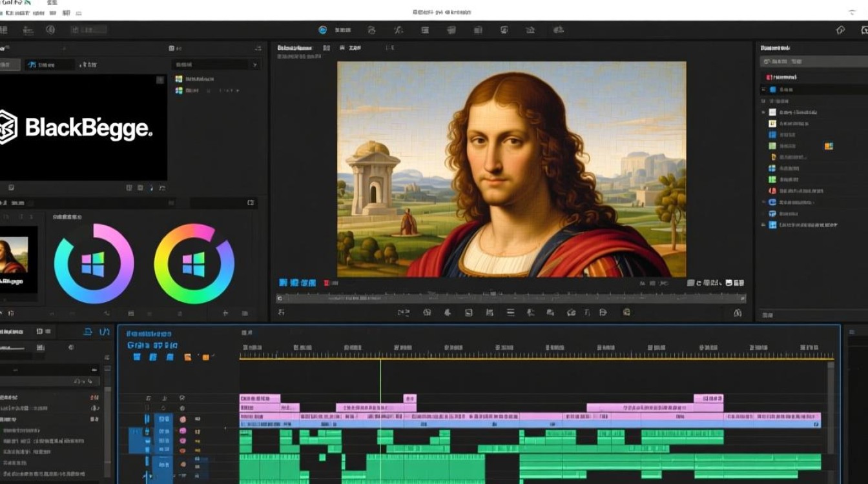Toggle the small square at preview thumbnail corner
Viewport: 868px width, 484px height.
[160, 80]
